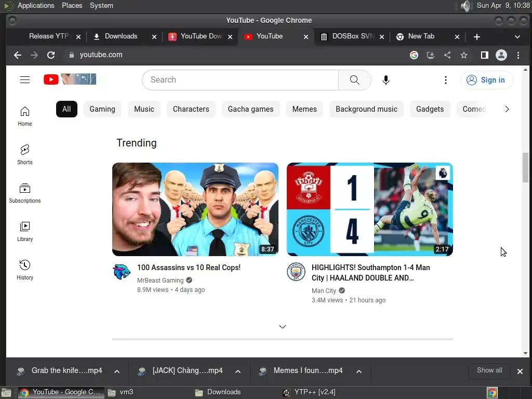The height and width of the screenshot is (399, 532).
Task: Close the downloads bar
Action: [x=520, y=371]
